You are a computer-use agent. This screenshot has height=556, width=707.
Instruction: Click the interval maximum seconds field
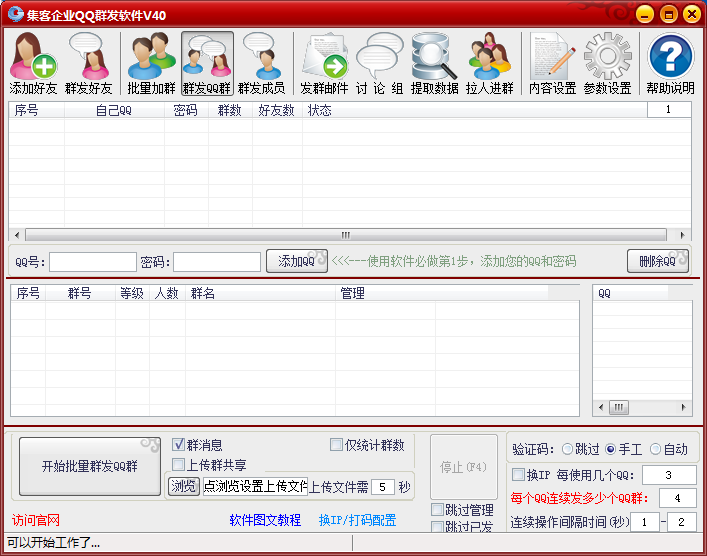(x=682, y=522)
